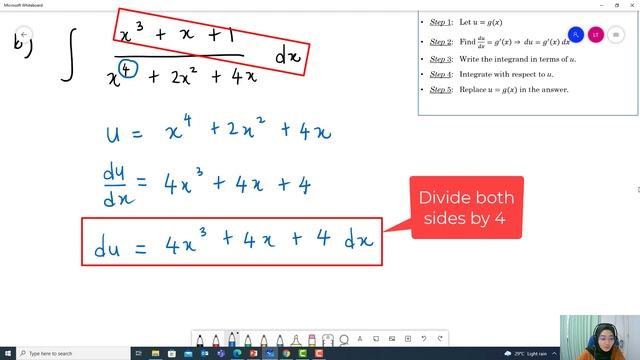640x360 pixels.
Task: Open the blue invite people button
Action: pyautogui.click(x=576, y=35)
